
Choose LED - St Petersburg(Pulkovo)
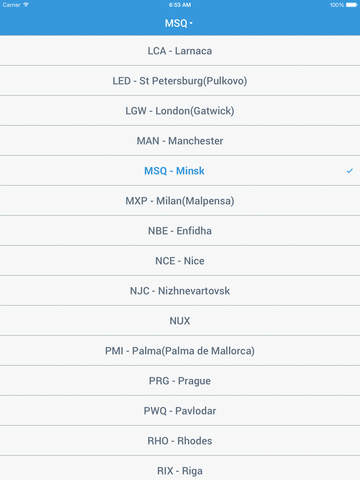pyautogui.click(x=180, y=81)
